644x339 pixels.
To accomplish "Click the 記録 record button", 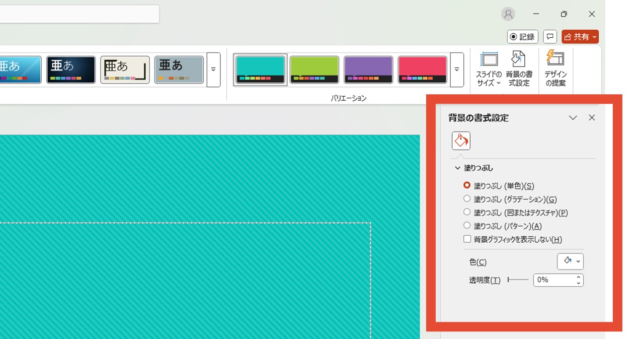I will (523, 37).
